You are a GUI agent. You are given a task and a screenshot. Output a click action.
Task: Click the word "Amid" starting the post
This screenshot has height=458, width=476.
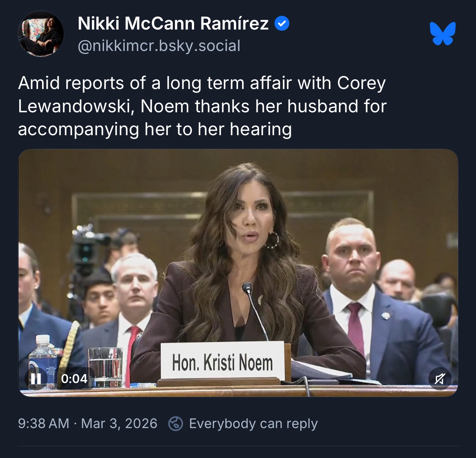[x=39, y=83]
